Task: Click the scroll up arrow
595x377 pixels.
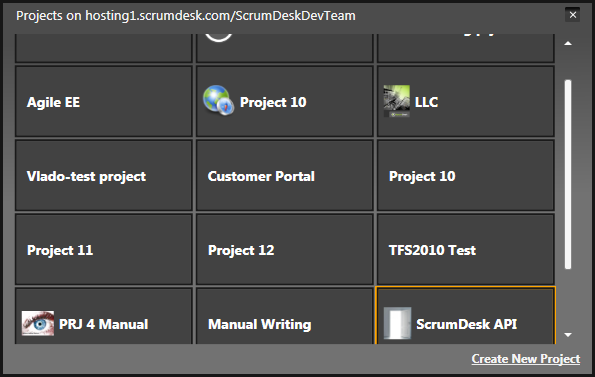Action: tap(568, 43)
